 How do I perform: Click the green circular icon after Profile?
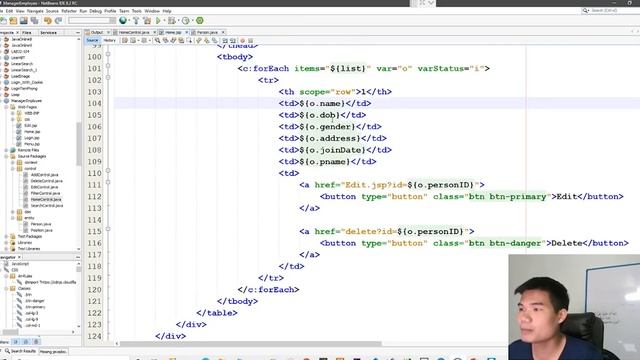[200, 20]
